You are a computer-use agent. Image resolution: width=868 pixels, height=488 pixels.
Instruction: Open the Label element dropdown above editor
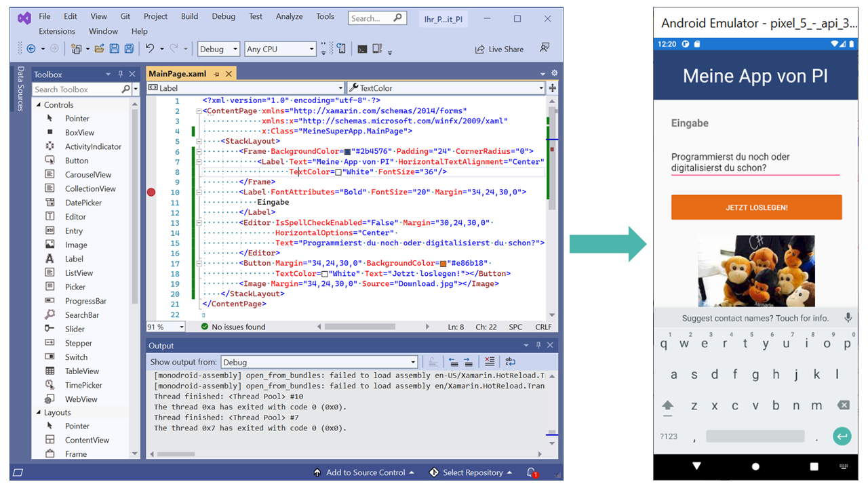pos(245,88)
